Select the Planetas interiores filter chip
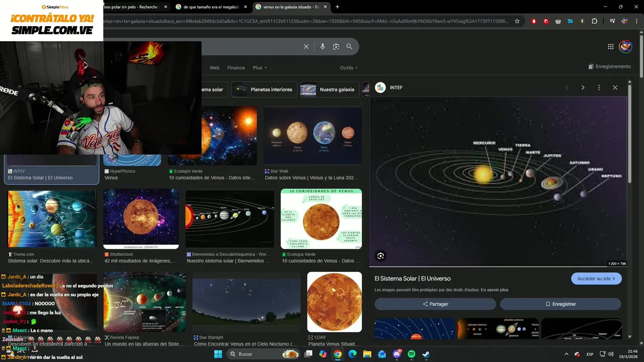Viewport: 644px width, 362px height. coord(264,89)
